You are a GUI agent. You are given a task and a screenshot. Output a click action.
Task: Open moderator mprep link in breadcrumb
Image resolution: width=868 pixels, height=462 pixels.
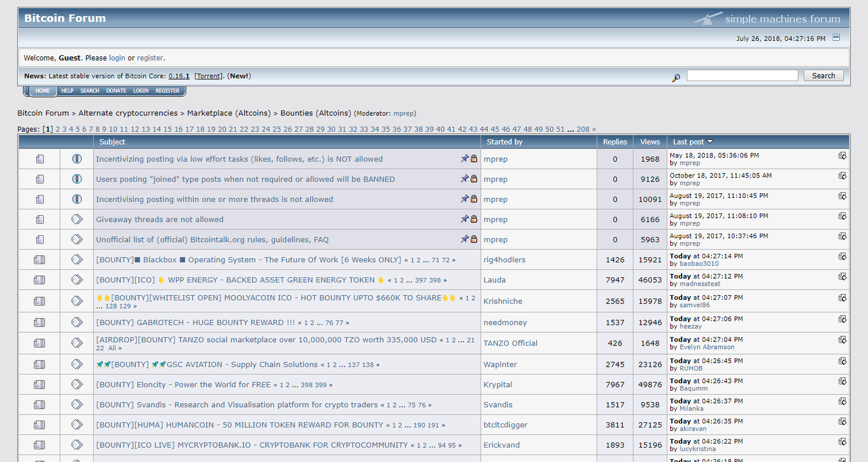(x=404, y=114)
